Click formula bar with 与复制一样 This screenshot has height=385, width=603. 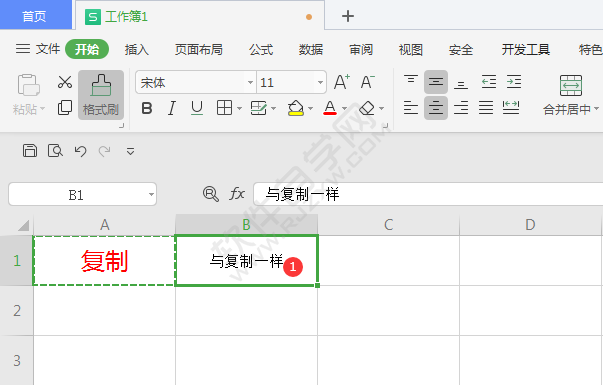coord(428,194)
